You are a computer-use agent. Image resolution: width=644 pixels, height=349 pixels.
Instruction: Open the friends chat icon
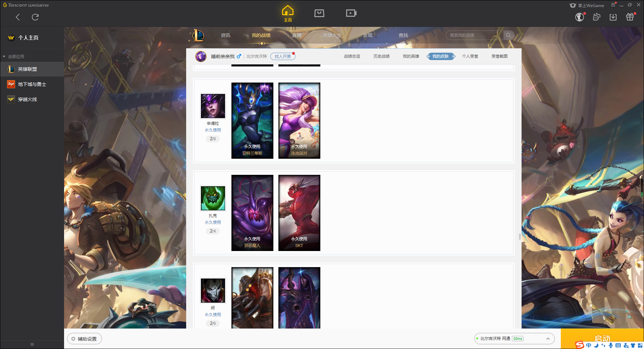[x=596, y=17]
